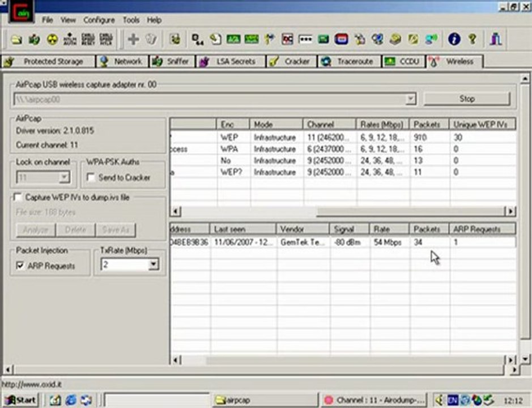Open the Base64 password decoder icon
532x408 pixels.
coord(197,39)
